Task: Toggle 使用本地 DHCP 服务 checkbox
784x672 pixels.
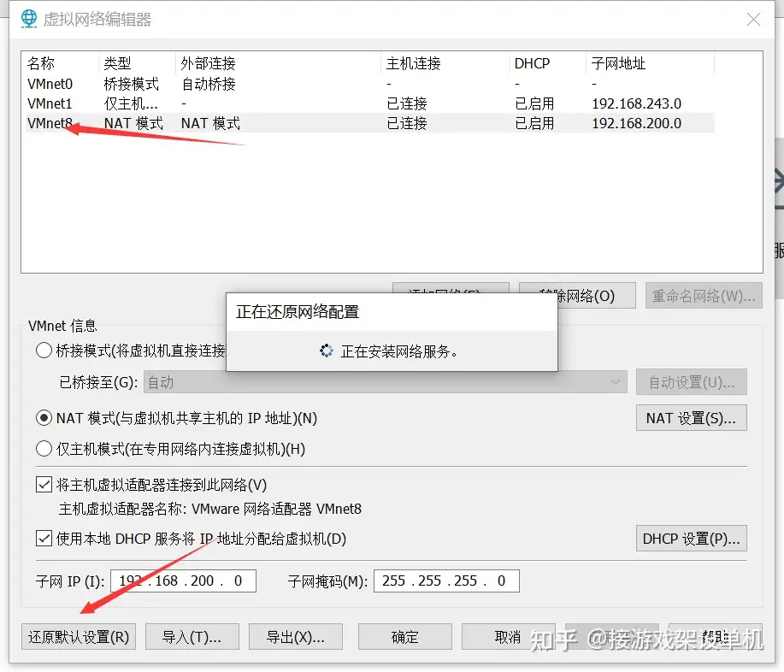Action: (x=44, y=539)
